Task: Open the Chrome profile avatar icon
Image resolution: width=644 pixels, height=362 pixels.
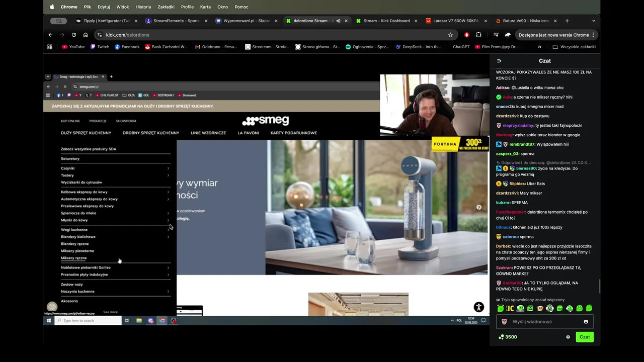Action: click(x=508, y=35)
